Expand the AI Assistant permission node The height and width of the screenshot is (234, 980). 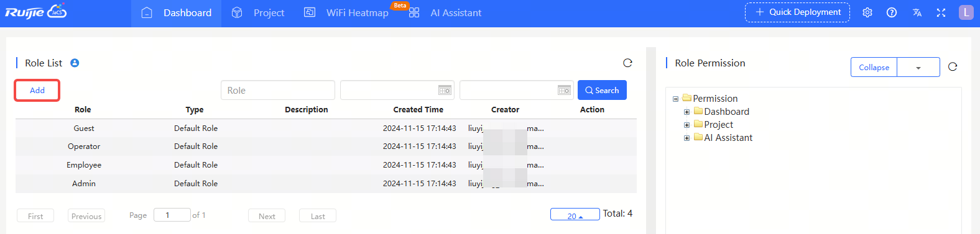[686, 138]
